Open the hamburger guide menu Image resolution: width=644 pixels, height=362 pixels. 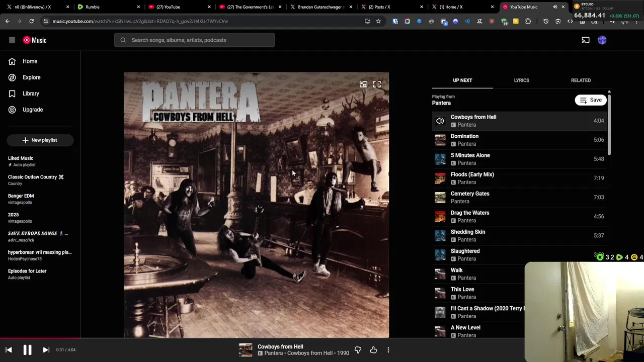12,40
